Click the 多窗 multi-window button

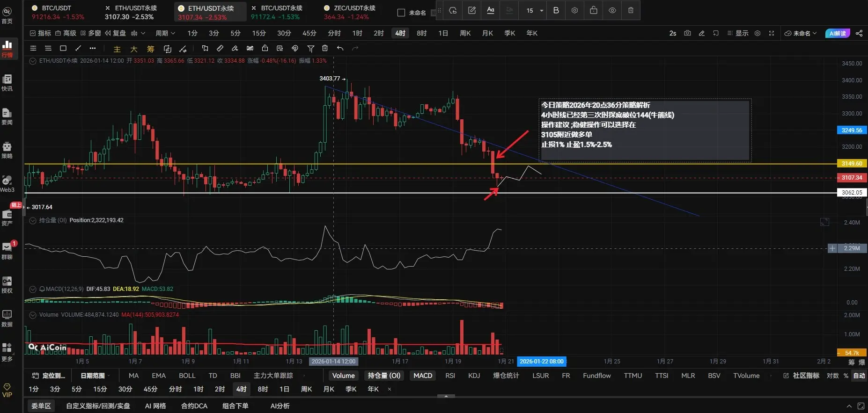tap(91, 33)
